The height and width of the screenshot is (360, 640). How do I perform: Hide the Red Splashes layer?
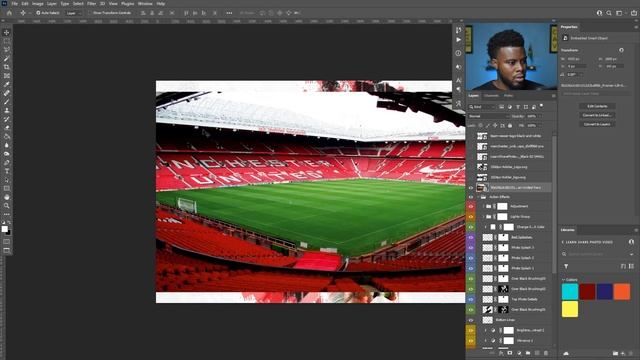(471, 237)
